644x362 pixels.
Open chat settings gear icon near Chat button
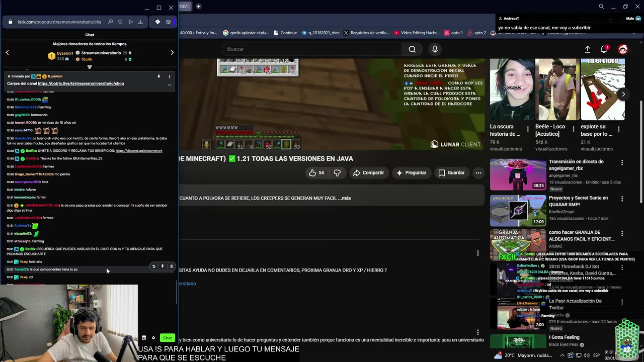coord(153,338)
